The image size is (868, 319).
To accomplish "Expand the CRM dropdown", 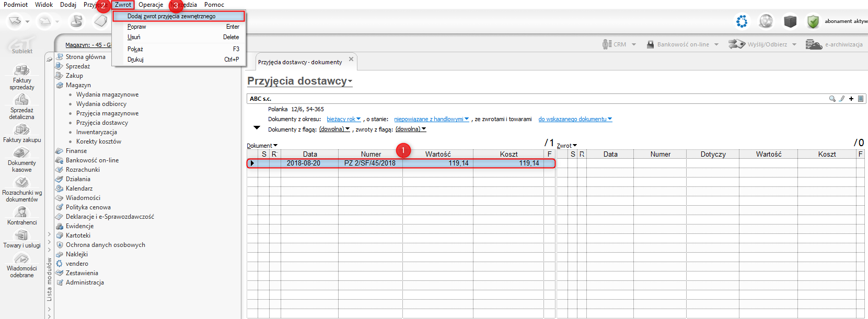I will tap(634, 45).
